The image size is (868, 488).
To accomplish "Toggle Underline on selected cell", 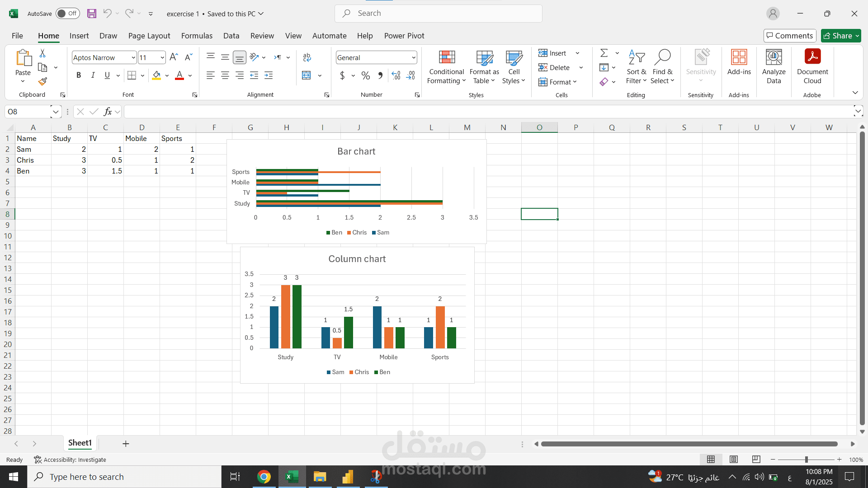I will click(x=107, y=75).
